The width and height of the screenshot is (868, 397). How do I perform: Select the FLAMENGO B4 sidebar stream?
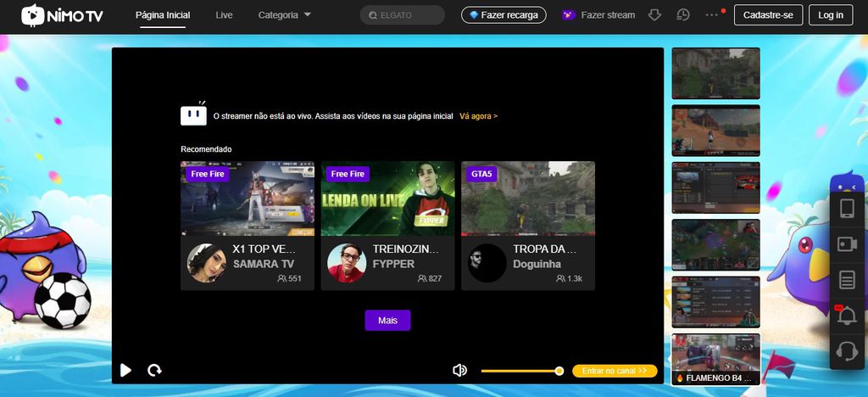715,360
